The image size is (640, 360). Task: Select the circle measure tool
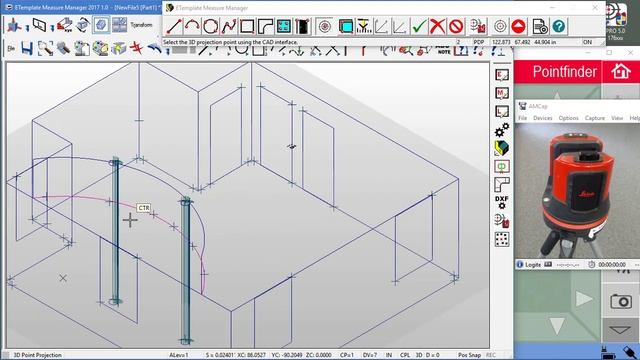210,27
